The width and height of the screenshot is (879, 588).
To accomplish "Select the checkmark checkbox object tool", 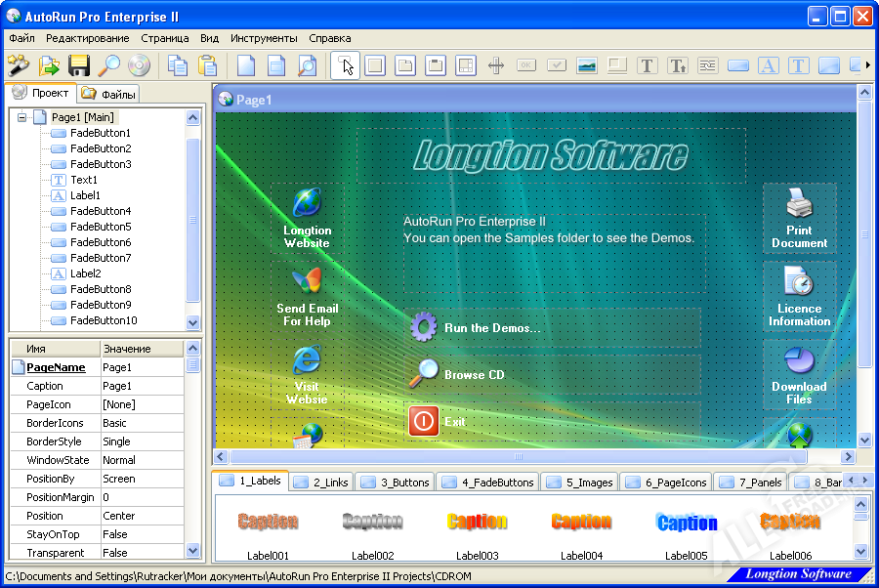I will click(557, 65).
